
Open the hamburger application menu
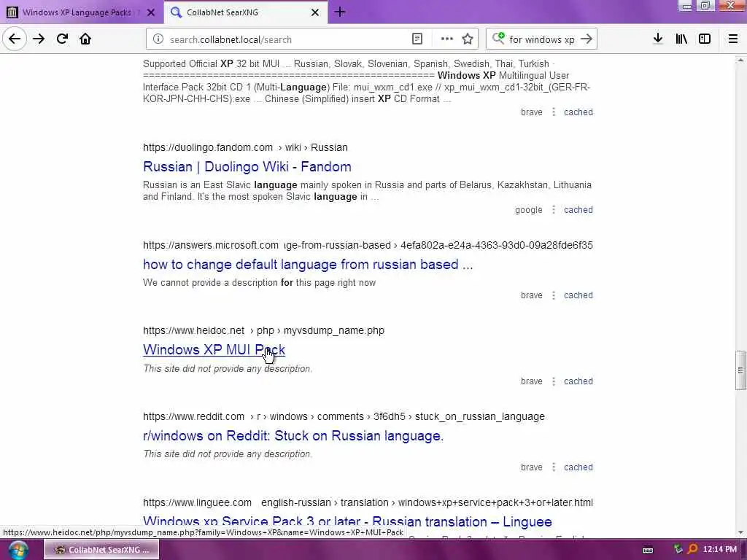733,39
